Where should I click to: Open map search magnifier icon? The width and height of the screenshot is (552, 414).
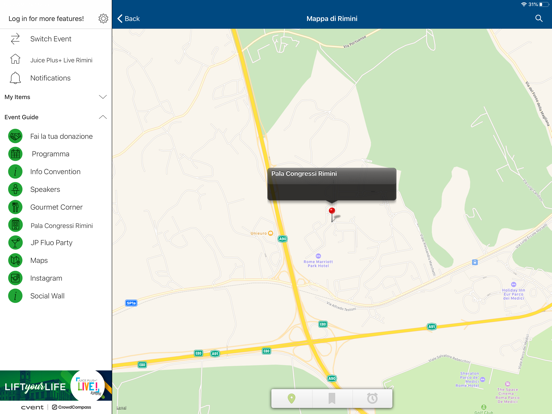tap(539, 18)
